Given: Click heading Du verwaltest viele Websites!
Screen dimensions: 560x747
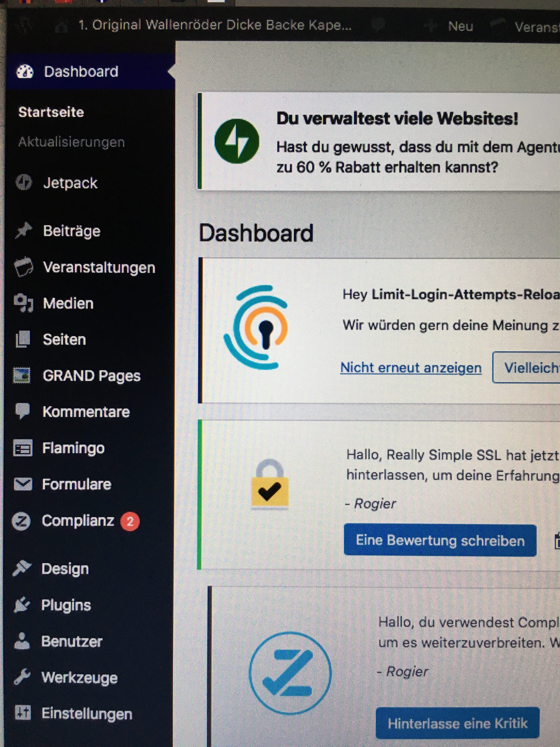Looking at the screenshot, I should tap(397, 118).
